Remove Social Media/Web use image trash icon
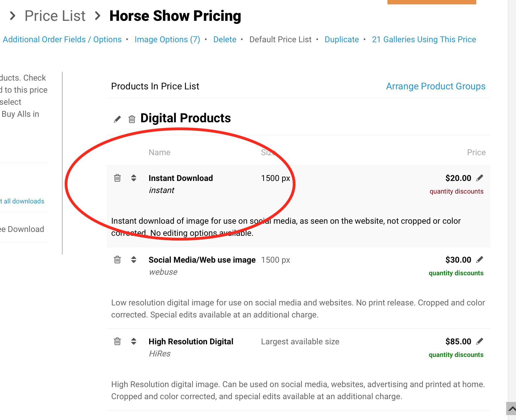Screen dimensions: 516x420 click(x=117, y=260)
